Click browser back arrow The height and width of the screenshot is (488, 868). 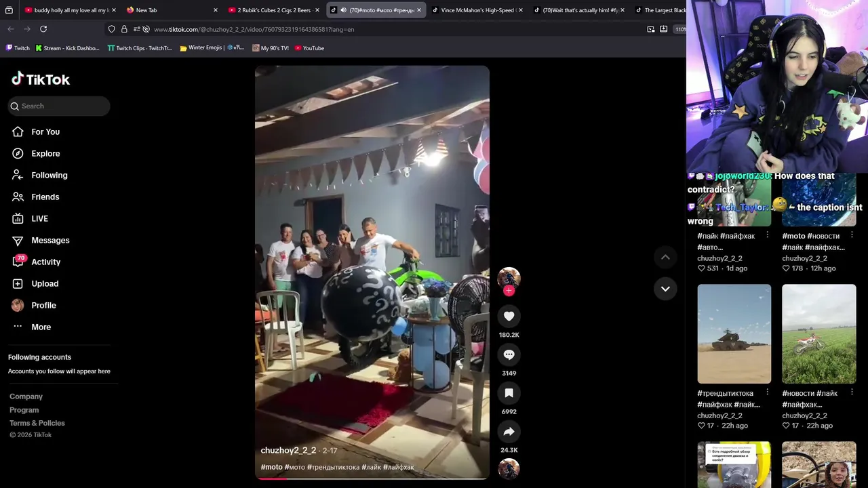click(11, 29)
